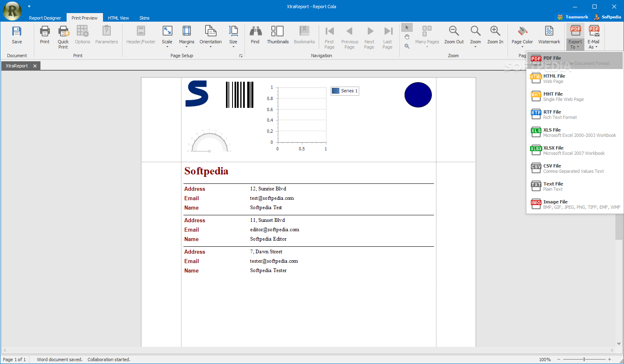Click the vertical scrollbar down arrow

(619, 344)
